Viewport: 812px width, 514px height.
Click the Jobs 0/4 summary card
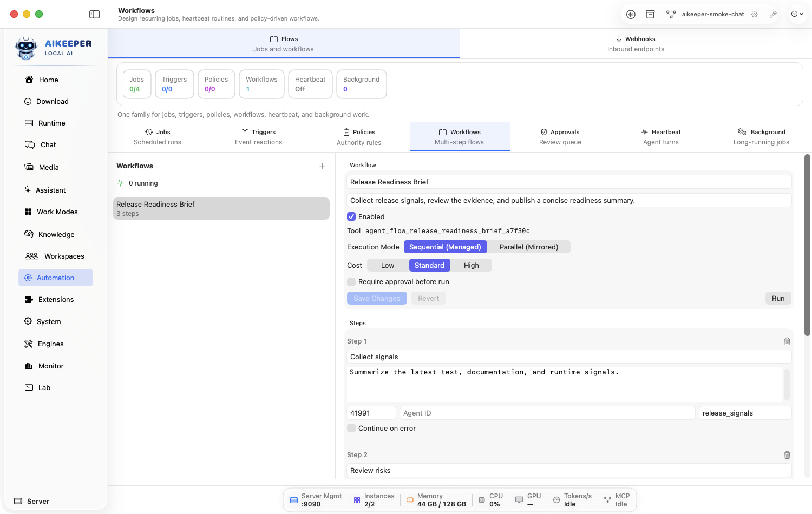point(136,84)
